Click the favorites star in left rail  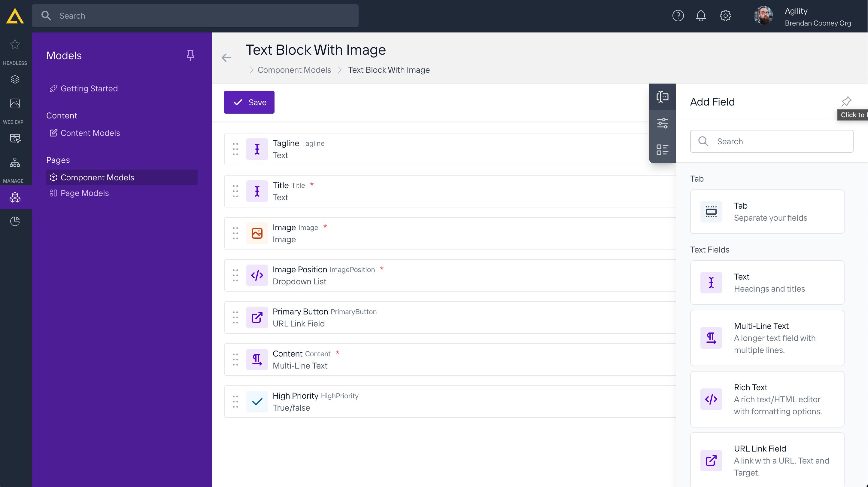pyautogui.click(x=15, y=44)
